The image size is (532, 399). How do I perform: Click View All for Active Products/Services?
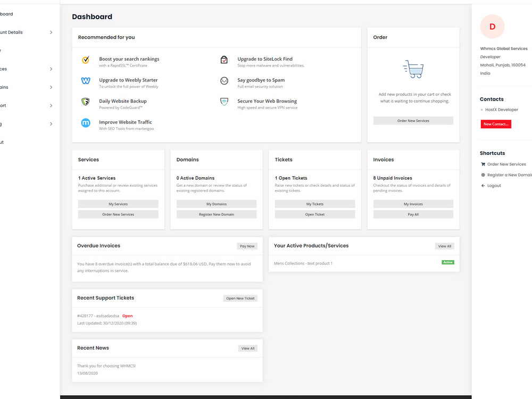[x=444, y=246]
